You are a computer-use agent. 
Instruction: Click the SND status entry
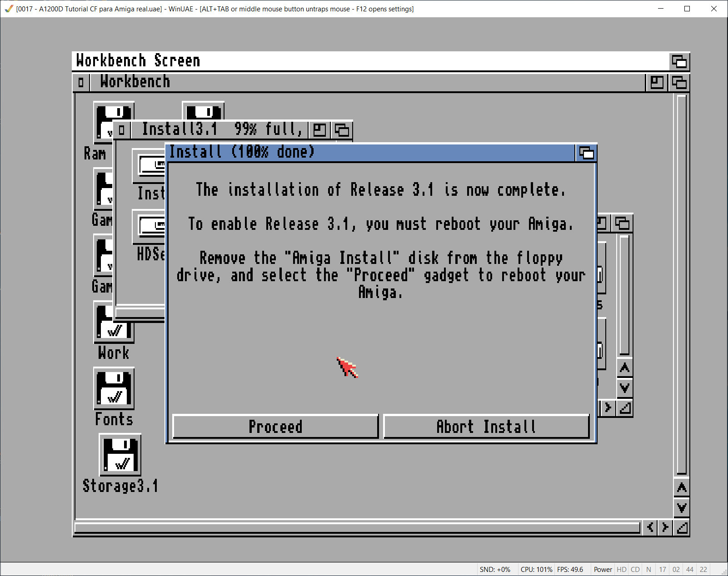click(x=495, y=570)
